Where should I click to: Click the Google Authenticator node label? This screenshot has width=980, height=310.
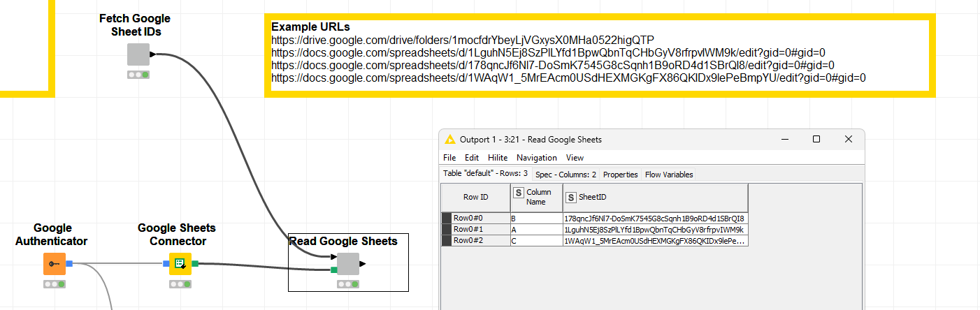click(x=53, y=235)
